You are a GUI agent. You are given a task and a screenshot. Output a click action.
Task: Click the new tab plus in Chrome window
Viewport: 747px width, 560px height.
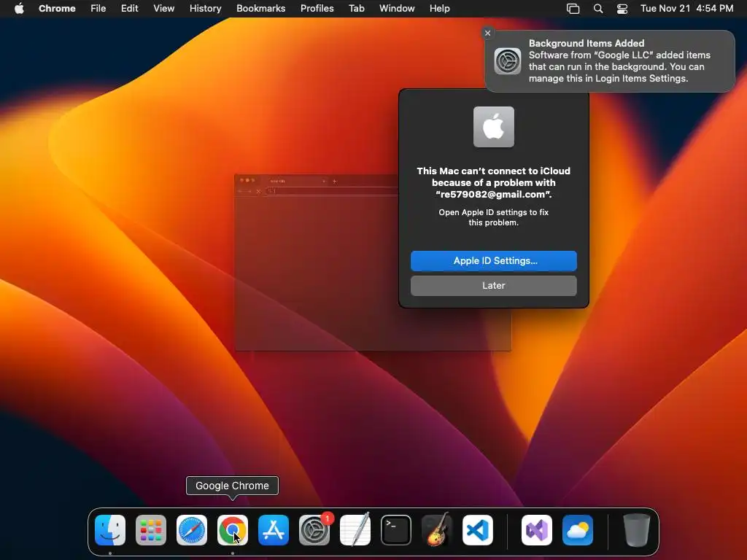point(334,181)
